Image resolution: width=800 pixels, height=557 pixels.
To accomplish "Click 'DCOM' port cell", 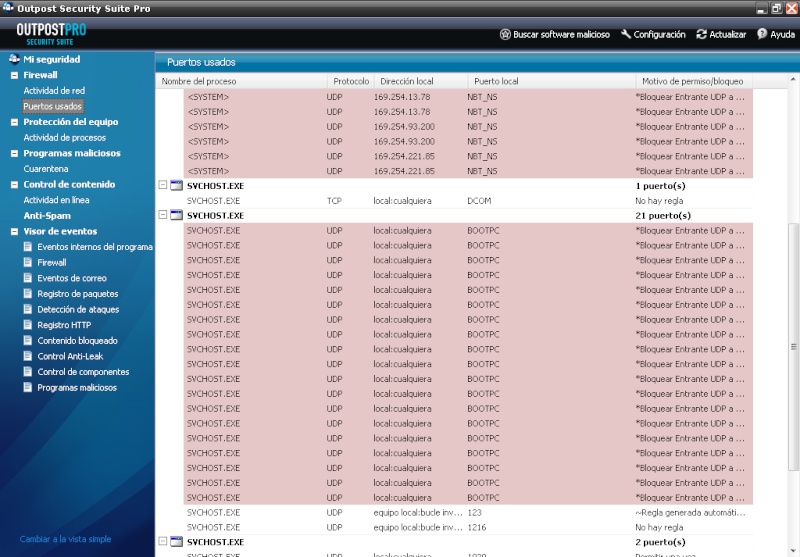I will [x=479, y=200].
